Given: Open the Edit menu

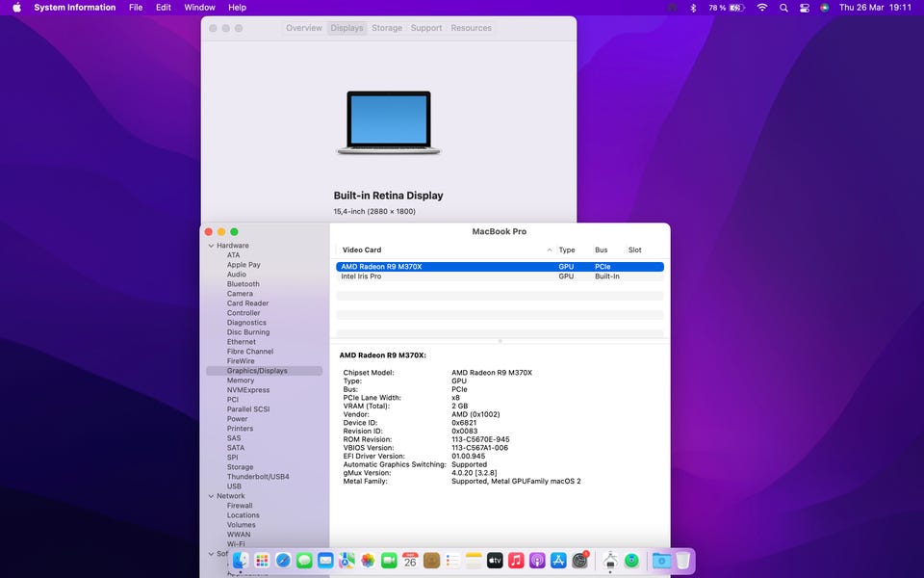Looking at the screenshot, I should coord(164,8).
